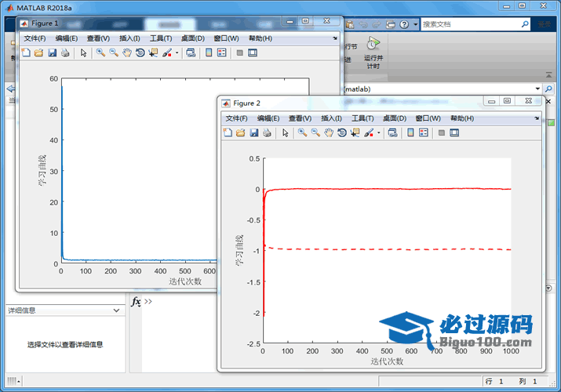
Task: Click Open File icon in Figure 1 toolbar
Action: point(38,53)
